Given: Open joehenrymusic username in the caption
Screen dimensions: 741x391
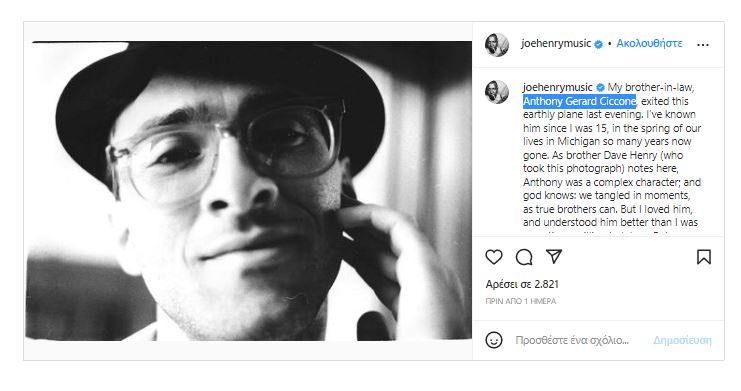Looking at the screenshot, I should click(x=558, y=87).
